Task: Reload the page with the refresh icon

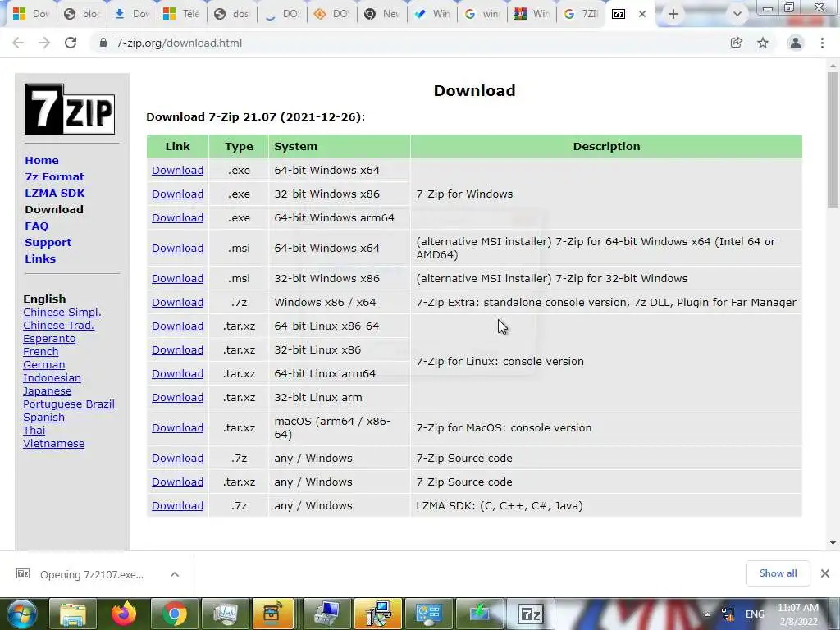Action: coord(71,43)
